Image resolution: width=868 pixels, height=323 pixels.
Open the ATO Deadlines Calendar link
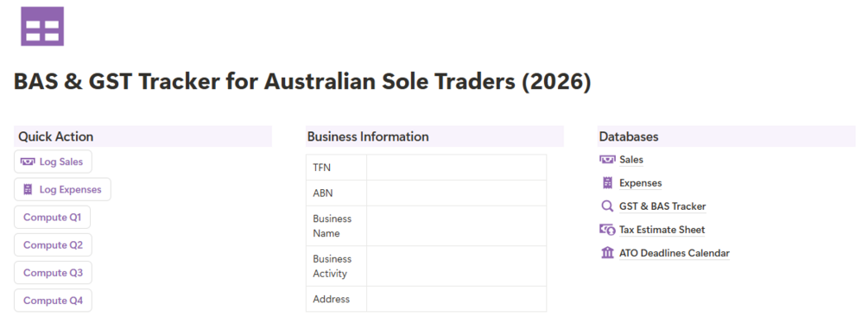675,253
